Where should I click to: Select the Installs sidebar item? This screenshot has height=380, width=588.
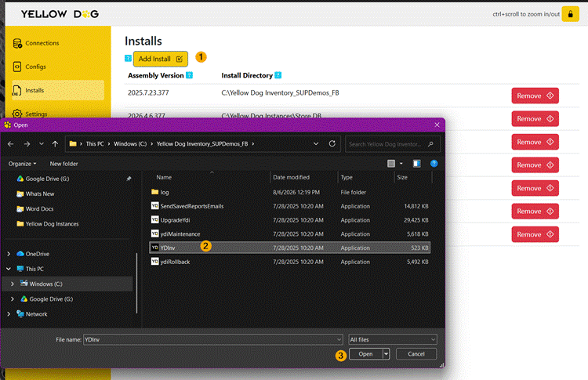point(58,90)
